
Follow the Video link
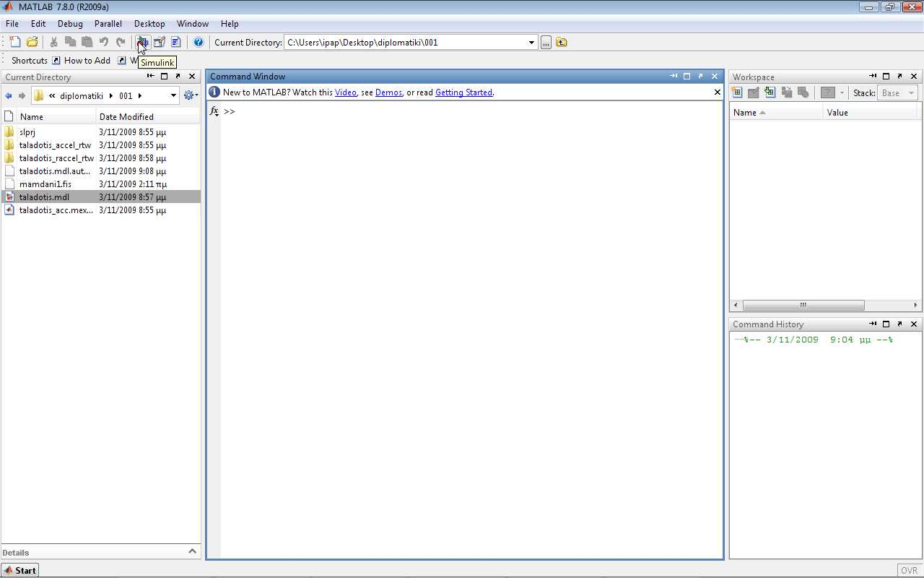click(x=346, y=92)
